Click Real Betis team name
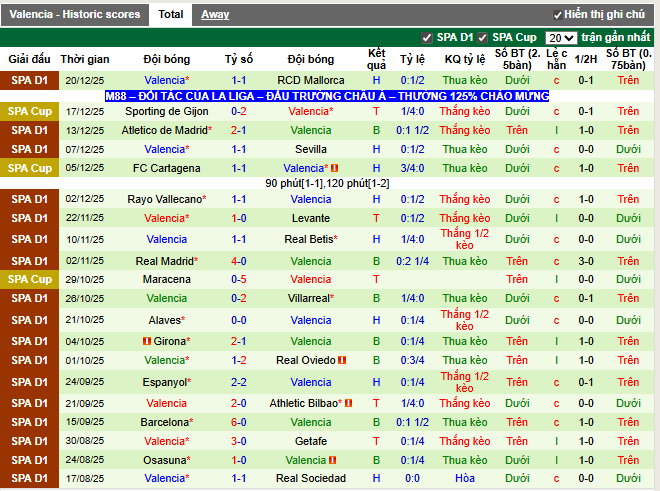 [x=309, y=239]
